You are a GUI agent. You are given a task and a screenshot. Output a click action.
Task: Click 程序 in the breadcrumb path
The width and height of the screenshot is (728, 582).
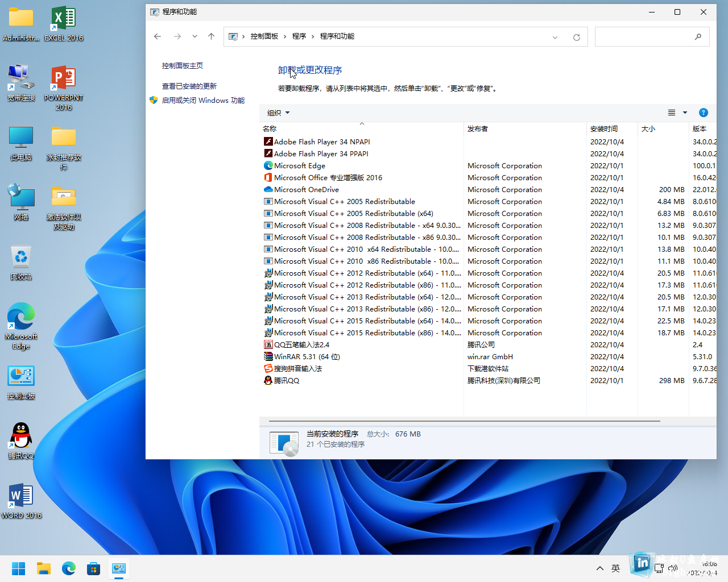(299, 36)
